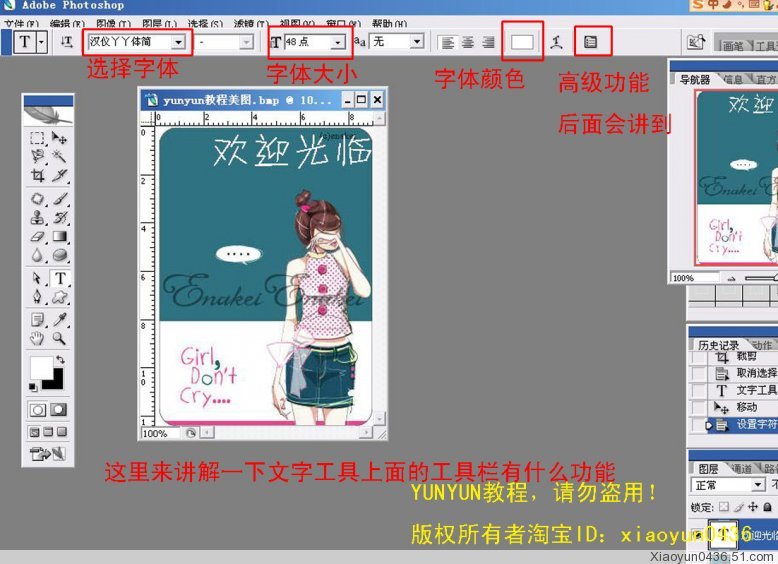Viewport: 778px width, 564px height.
Task: Select the Crop tool in the toolbox
Action: coord(38,175)
